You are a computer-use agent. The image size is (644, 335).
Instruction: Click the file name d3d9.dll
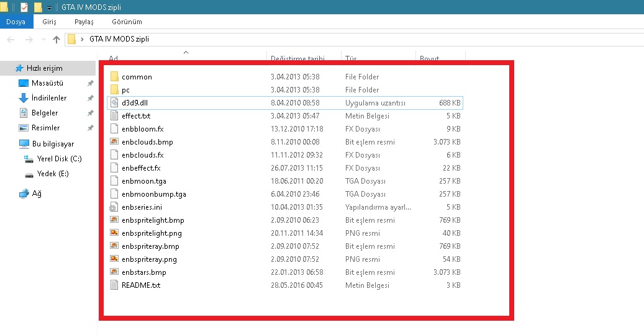pos(135,103)
